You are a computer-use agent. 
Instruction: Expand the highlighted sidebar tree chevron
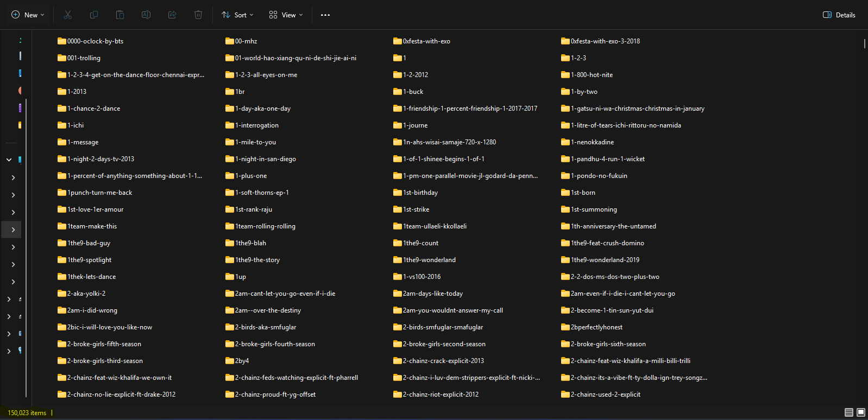(x=13, y=230)
